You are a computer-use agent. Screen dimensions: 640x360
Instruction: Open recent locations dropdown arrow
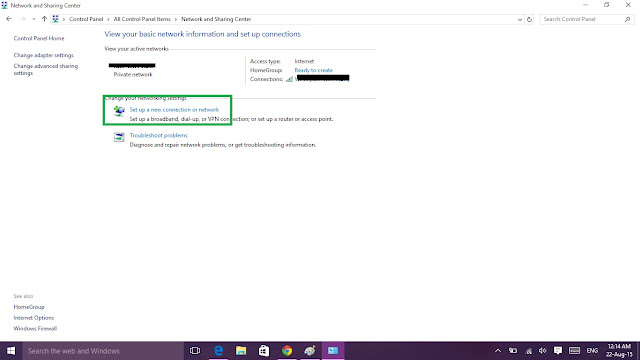tap(33, 19)
